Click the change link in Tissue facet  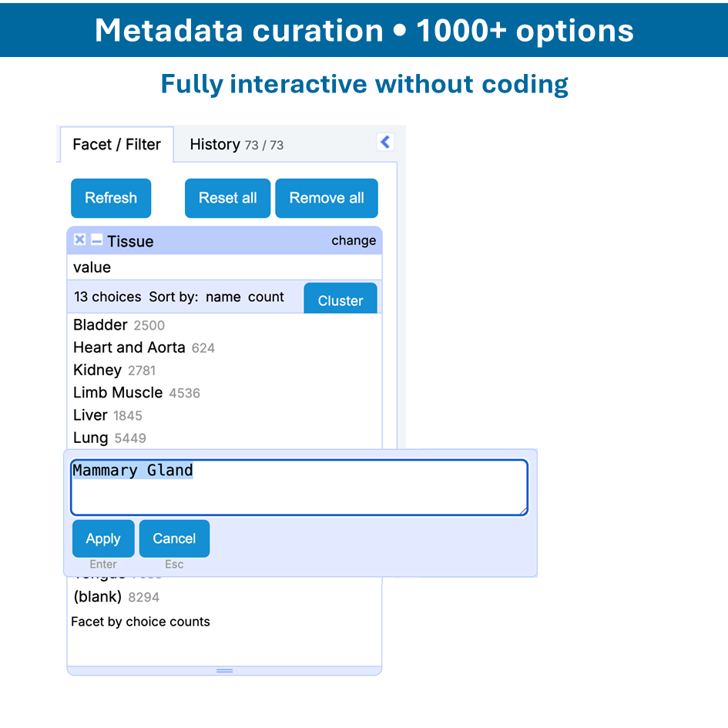pos(354,240)
